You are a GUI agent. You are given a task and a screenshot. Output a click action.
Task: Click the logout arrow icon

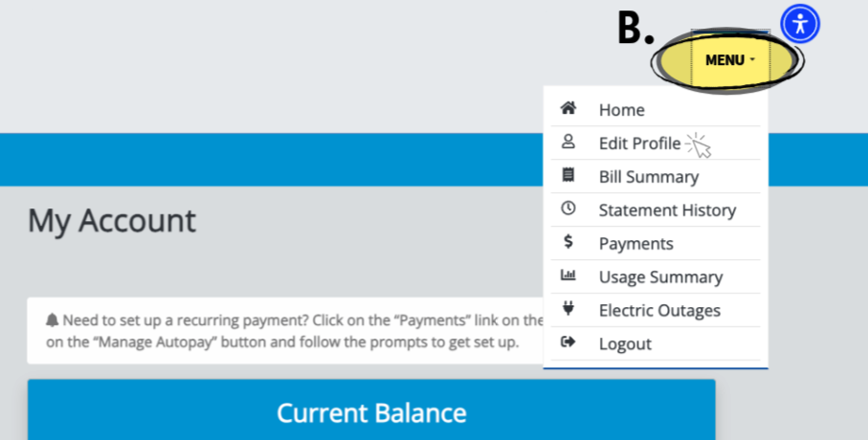[568, 342]
